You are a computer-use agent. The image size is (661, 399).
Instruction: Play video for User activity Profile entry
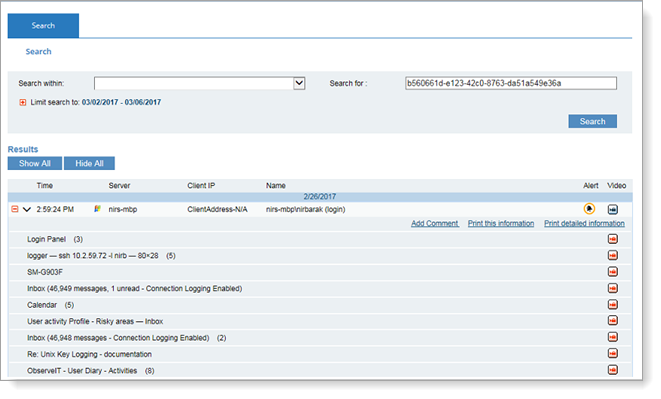613,321
